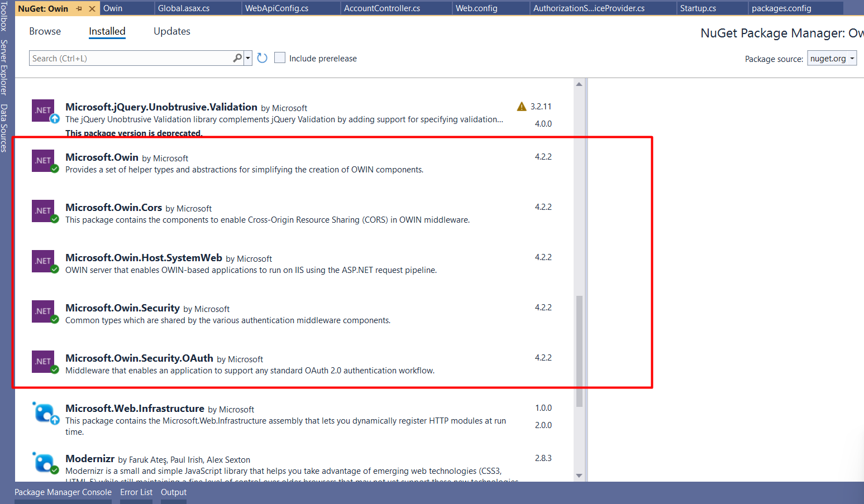Screen dimensions: 864x504
Task: Click inside the Search (Ctrl+L) field
Action: pyautogui.click(x=131, y=58)
